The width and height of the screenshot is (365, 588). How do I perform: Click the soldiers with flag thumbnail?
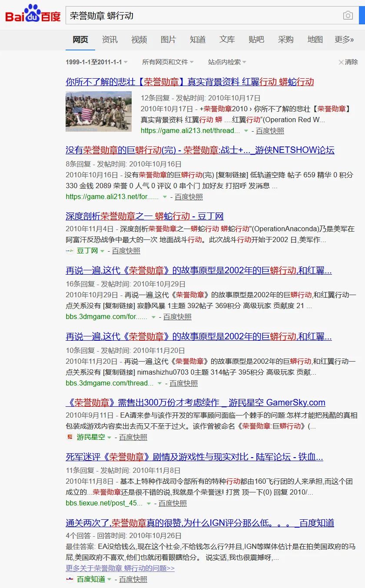click(99, 111)
